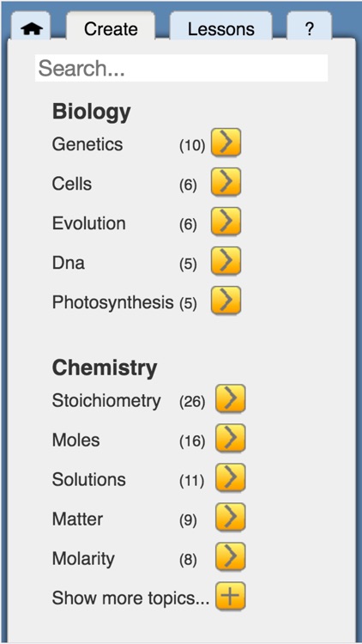The image size is (362, 644).
Task: Open Moles topic arrow button
Action: [x=231, y=439]
